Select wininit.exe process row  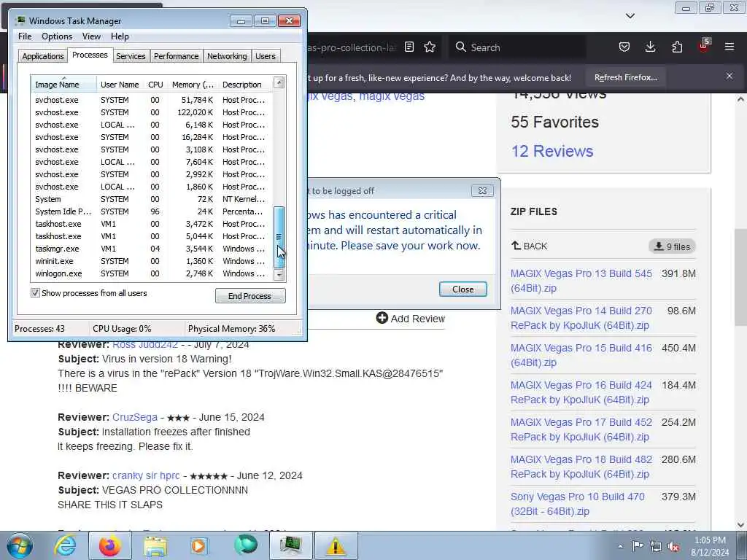152,261
